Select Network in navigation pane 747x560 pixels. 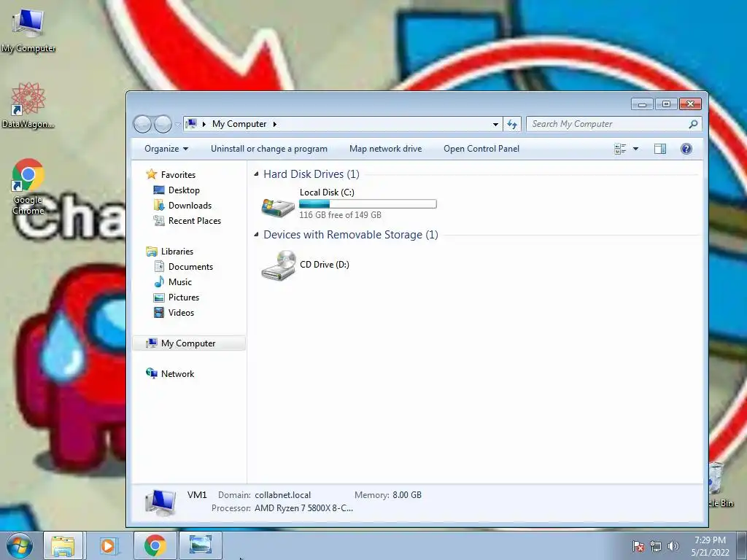click(x=177, y=374)
